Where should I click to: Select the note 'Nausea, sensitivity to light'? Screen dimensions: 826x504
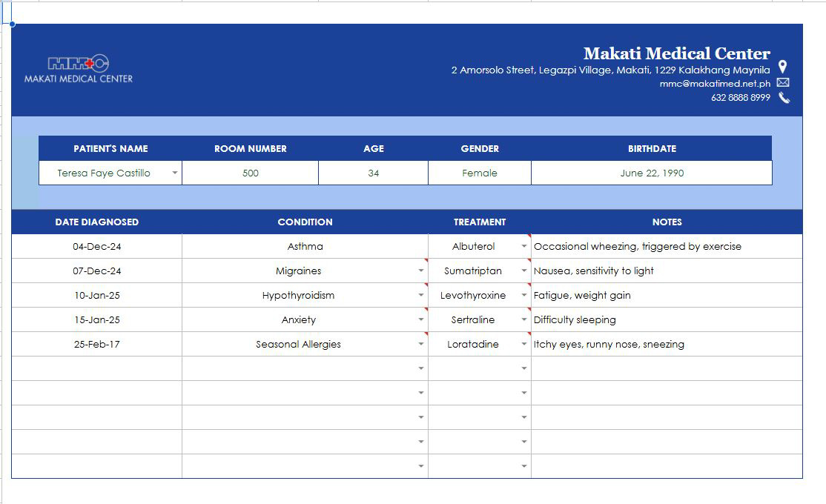(594, 271)
